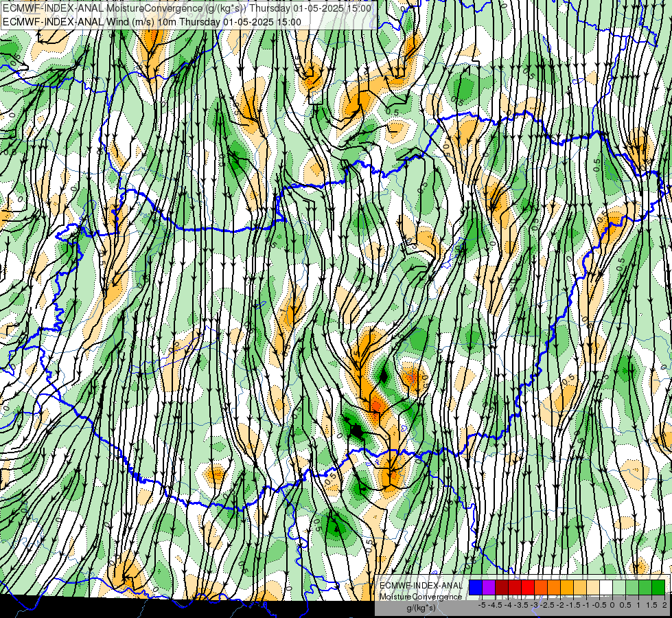Click the orange-red swatch between -3 and -2.5
This screenshot has width=672, height=618.
click(541, 587)
